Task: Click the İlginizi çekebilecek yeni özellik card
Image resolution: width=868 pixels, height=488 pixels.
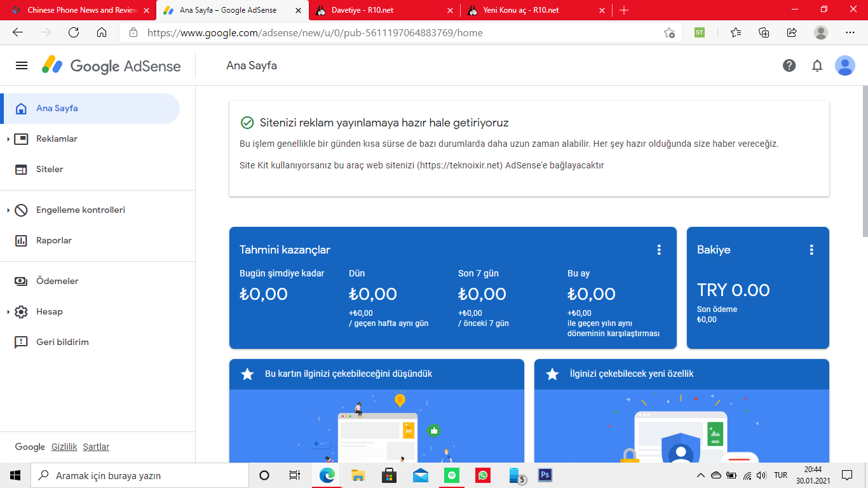Action: tap(682, 410)
